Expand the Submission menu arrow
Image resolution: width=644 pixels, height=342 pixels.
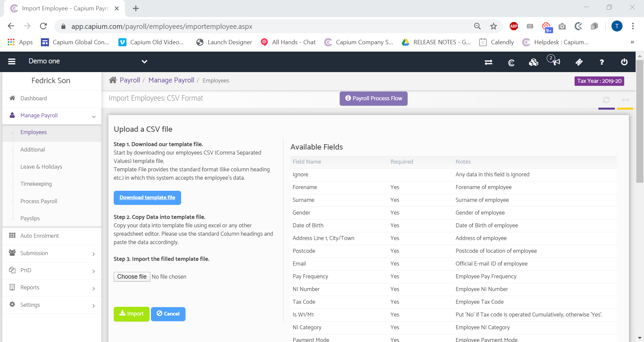click(x=94, y=254)
